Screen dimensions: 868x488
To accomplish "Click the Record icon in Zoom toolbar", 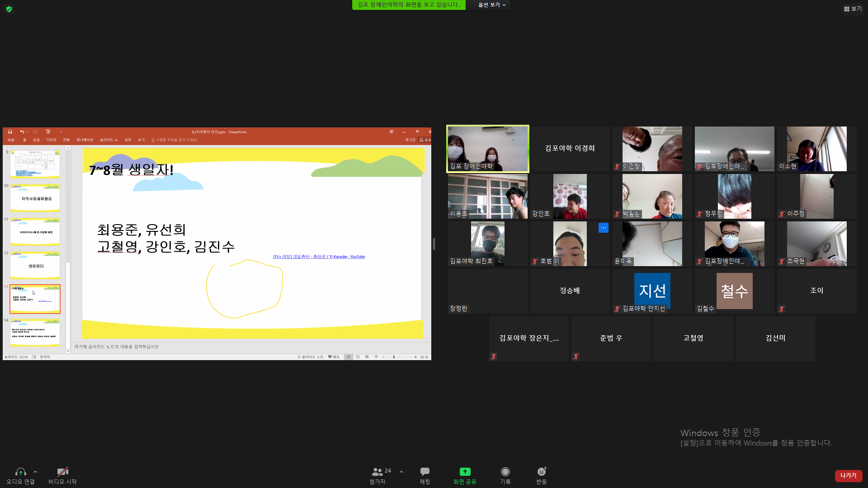I will [505, 472].
